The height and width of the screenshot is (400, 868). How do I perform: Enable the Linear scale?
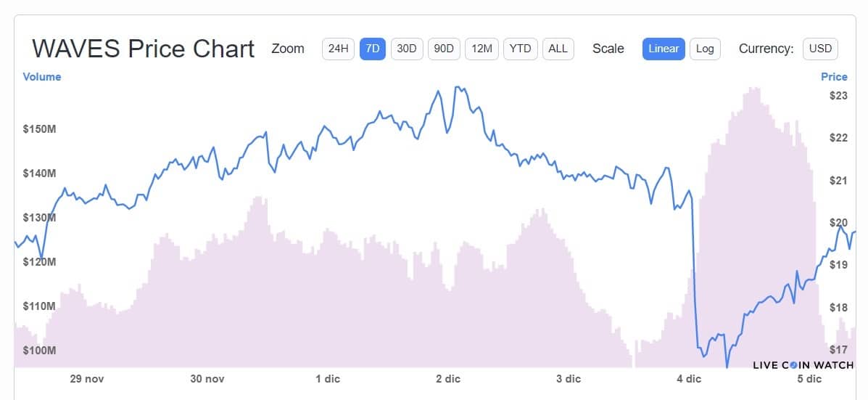pyautogui.click(x=664, y=49)
